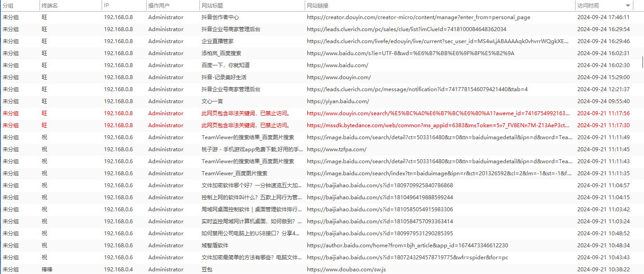
Task: Select TeamViewer的搜索结果 title in the 11:11:49 row
Action: [x=248, y=137]
